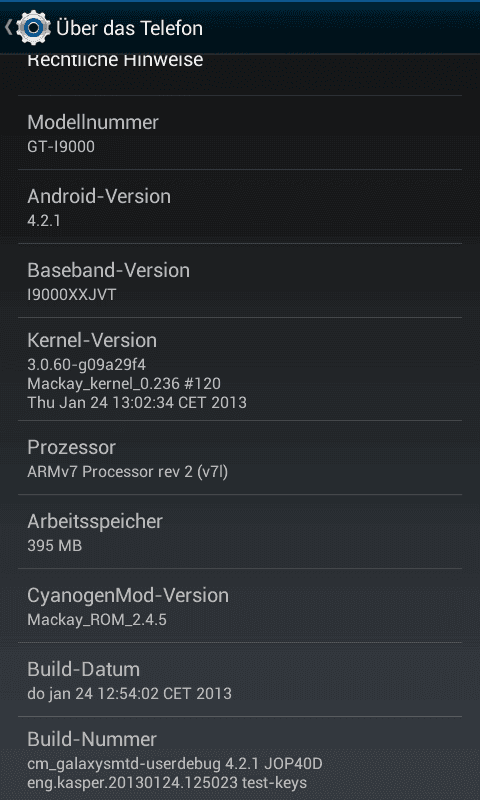Tap the Arbeitsspeicher entry
This screenshot has width=480, height=800.
pos(240,532)
